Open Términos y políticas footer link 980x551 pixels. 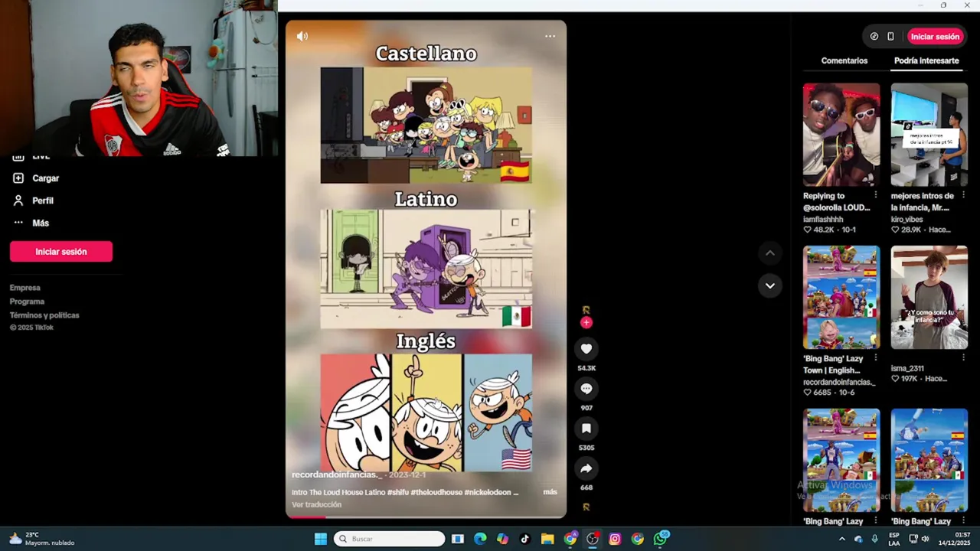(x=44, y=315)
